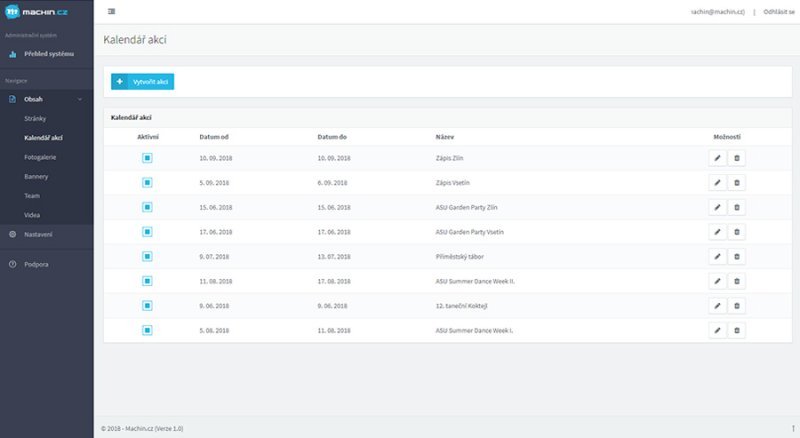
Task: Edit the Příměstský tábor event
Action: (x=717, y=257)
